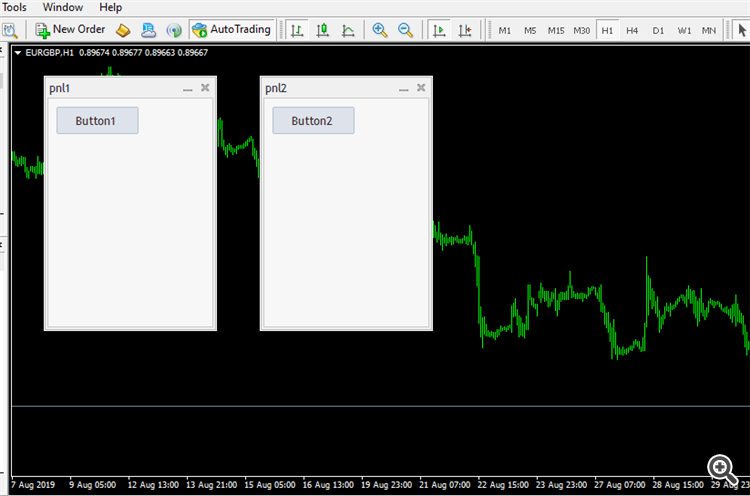Click the pnl1 panel title

[x=60, y=88]
